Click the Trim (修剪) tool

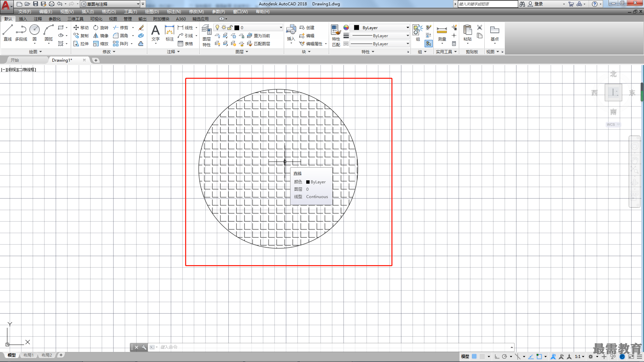coord(121,27)
